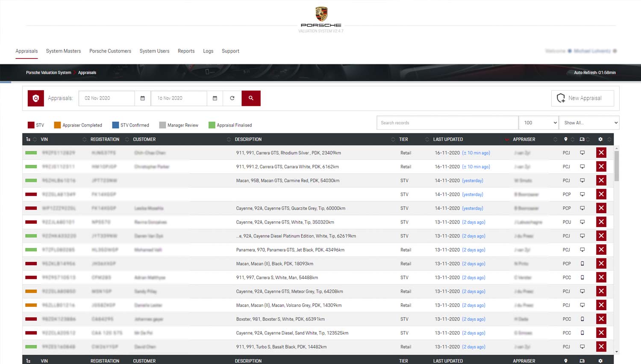Open the System Masters menu
Image resolution: width=641 pixels, height=364 pixels.
click(63, 51)
